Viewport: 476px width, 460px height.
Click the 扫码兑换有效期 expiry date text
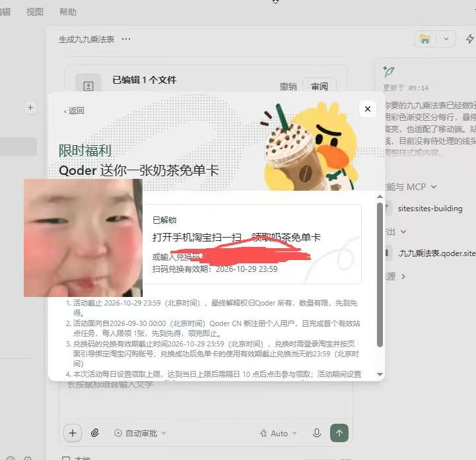[x=215, y=269]
